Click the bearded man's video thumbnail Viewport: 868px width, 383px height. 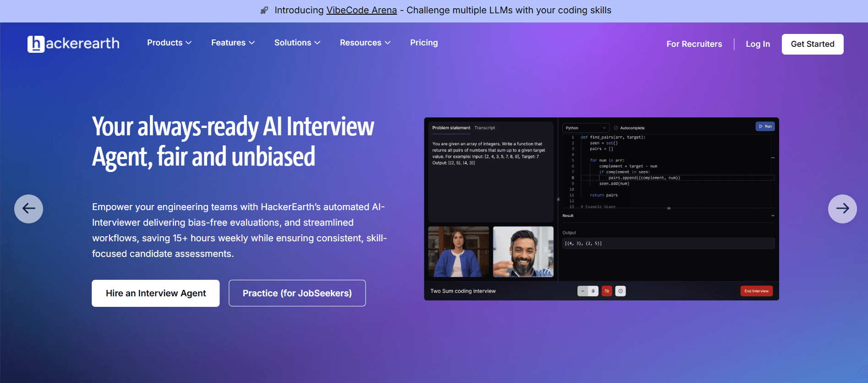[x=523, y=252]
